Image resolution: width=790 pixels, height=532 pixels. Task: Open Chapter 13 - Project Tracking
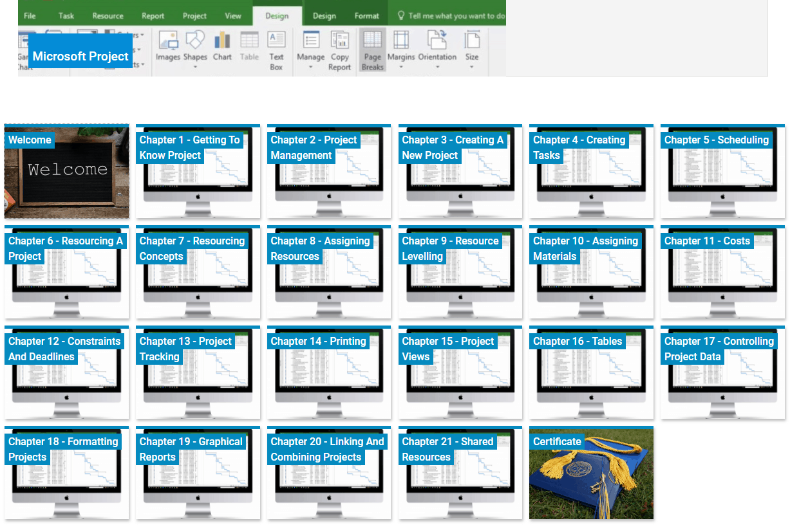pos(198,373)
